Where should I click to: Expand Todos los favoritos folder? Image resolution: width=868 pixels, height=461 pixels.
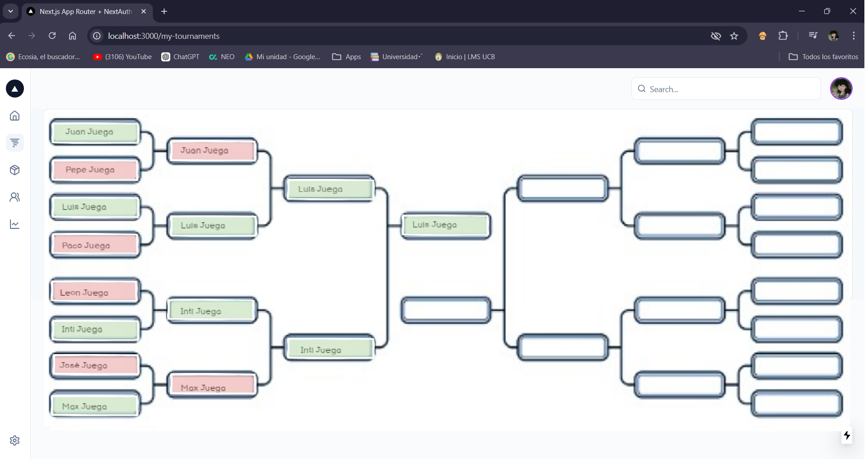[x=823, y=57]
